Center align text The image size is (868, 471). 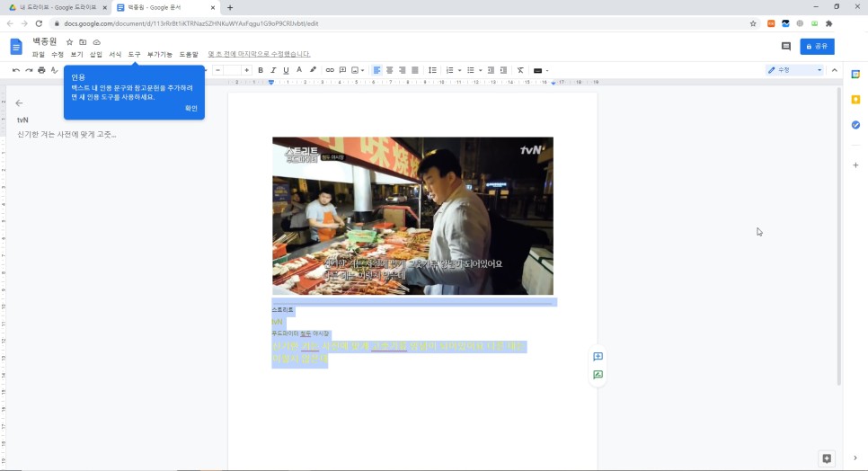390,70
